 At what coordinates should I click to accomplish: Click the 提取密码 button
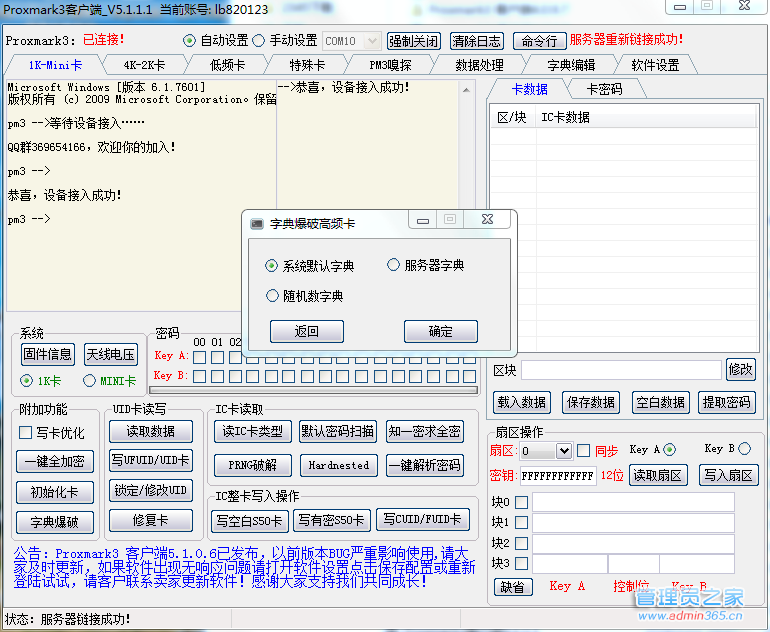click(x=727, y=403)
